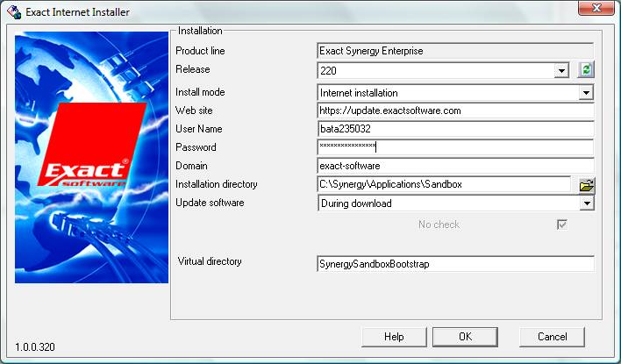Expand the Release dropdown list
Image resolution: width=621 pixels, height=364 pixels.
tap(561, 71)
